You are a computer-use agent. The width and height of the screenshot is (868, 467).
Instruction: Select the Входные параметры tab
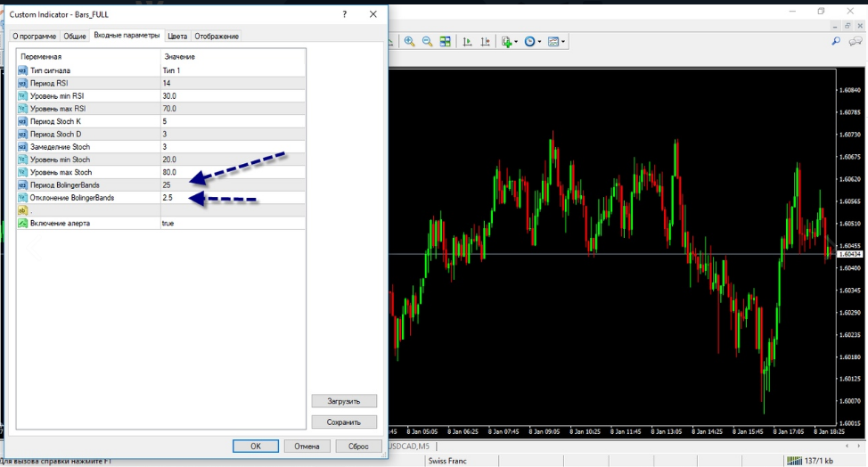127,35
